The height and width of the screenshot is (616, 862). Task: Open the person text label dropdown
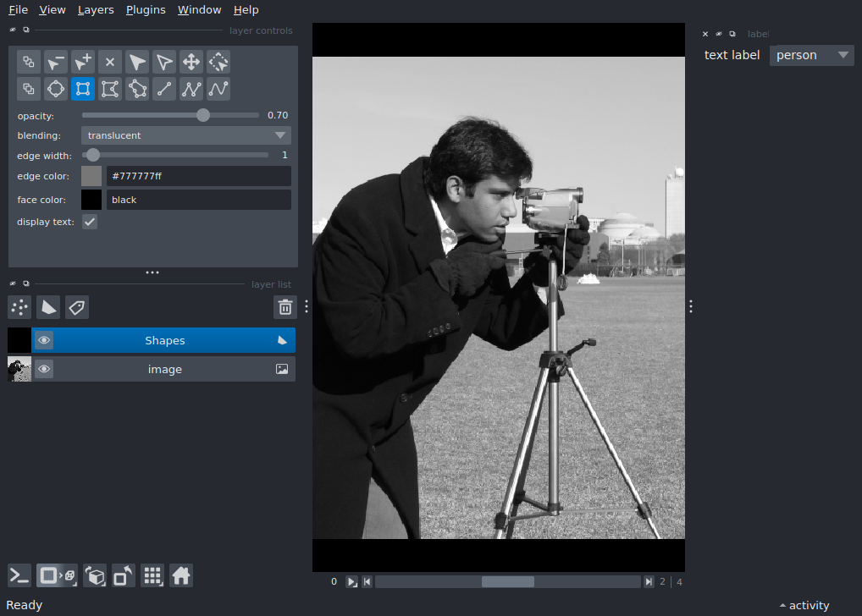coord(811,55)
